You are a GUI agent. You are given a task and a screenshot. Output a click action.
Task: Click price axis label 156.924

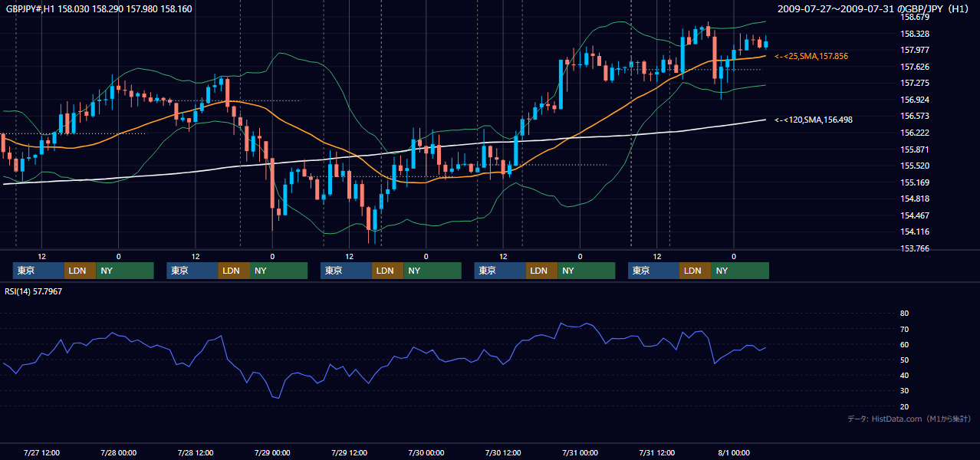pos(913,100)
